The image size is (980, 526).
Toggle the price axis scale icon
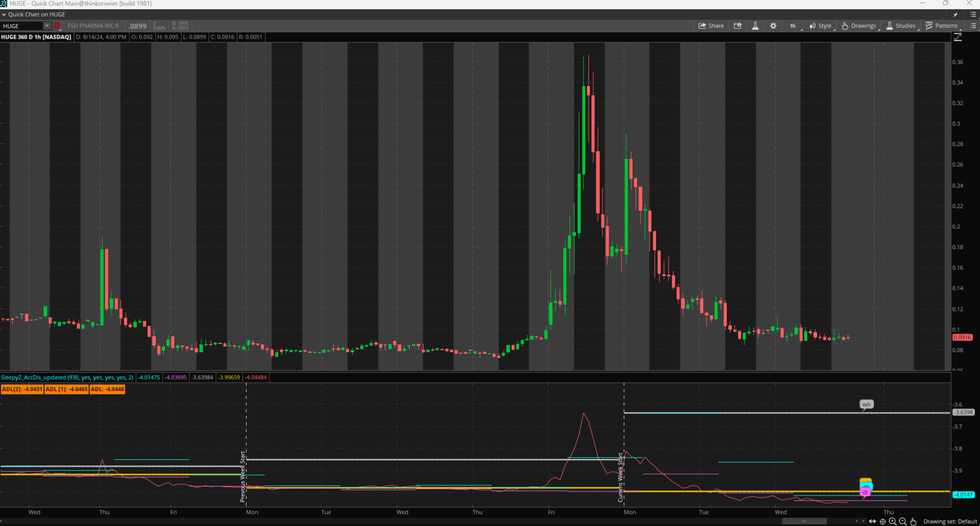pyautogui.click(x=958, y=37)
